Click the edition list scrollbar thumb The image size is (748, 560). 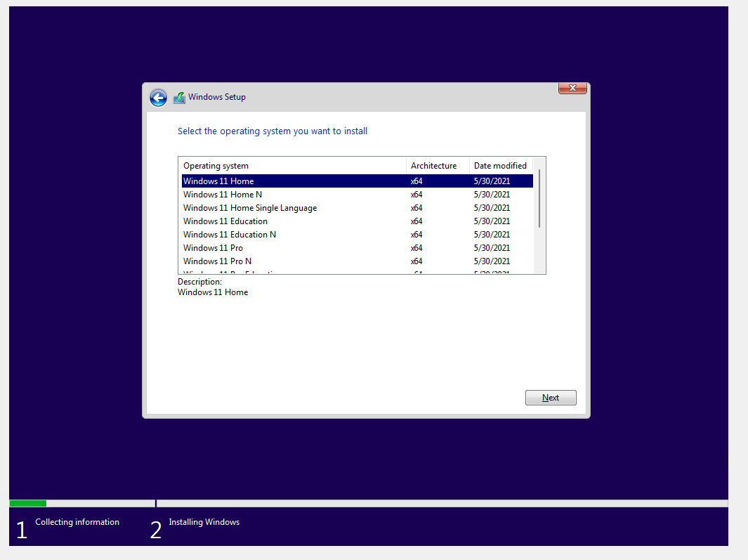click(x=539, y=198)
